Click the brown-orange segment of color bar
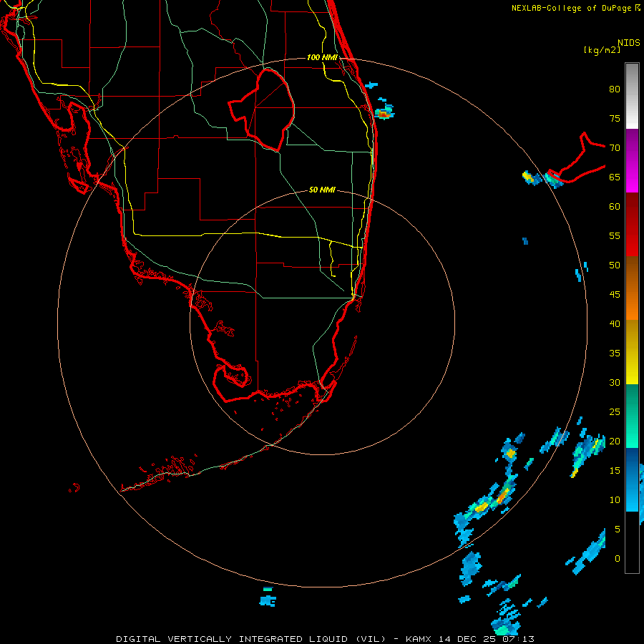Image resolution: width=644 pixels, height=644 pixels. 632,288
